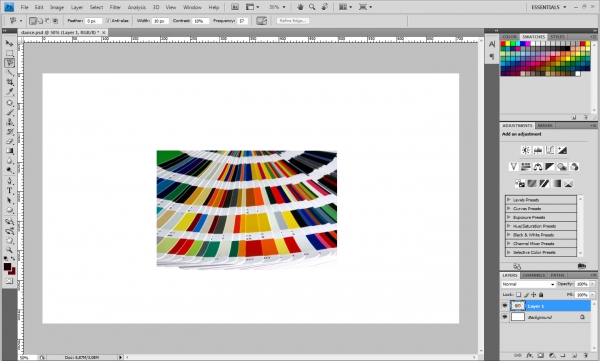Select the Crop tool
The image size is (600, 361).
coord(9,82)
